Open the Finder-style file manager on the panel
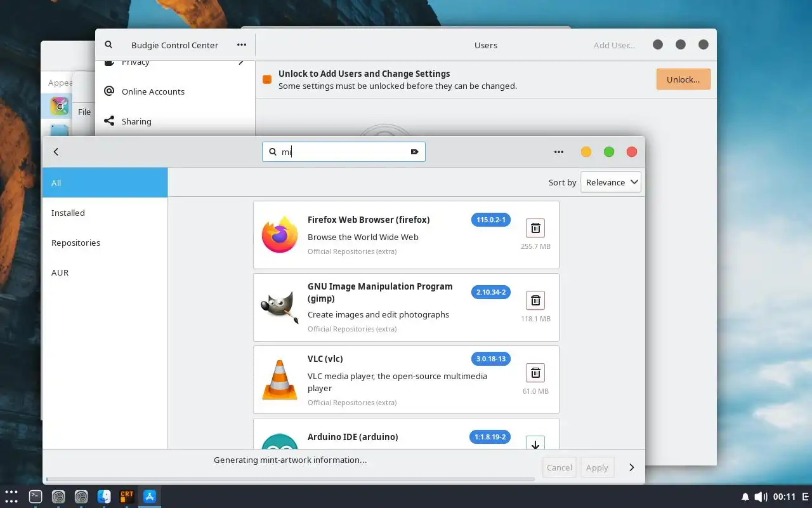The width and height of the screenshot is (812, 508). pyautogui.click(x=104, y=497)
